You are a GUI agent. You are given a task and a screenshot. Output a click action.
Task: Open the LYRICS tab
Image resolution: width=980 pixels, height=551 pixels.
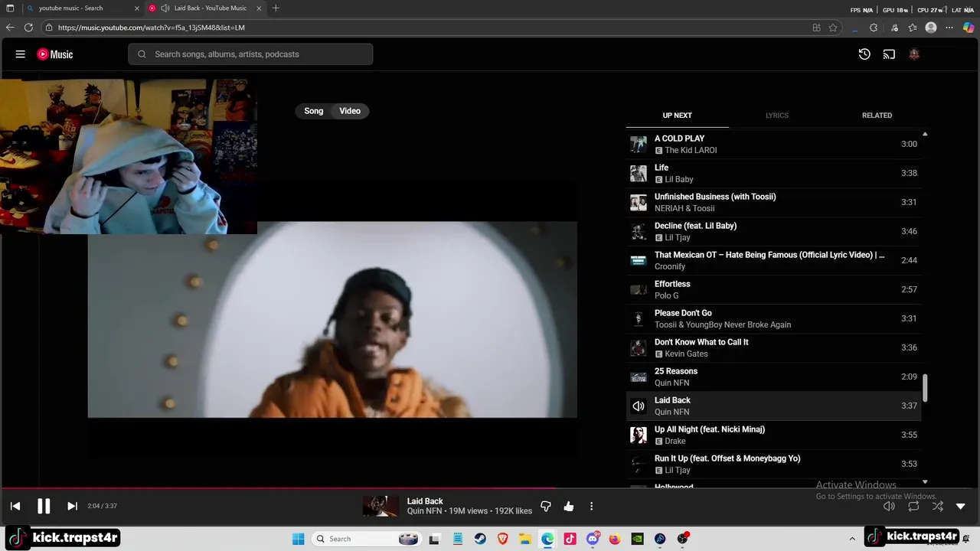click(x=776, y=116)
